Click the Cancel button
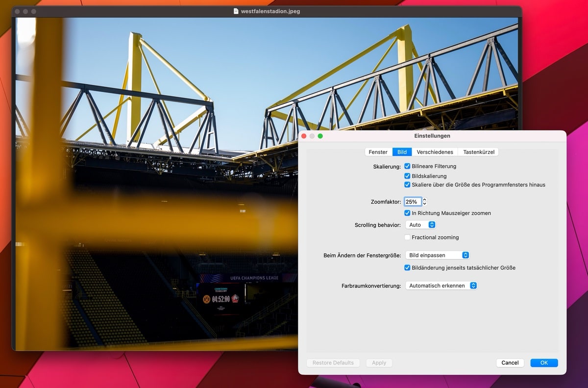 [x=510, y=363]
